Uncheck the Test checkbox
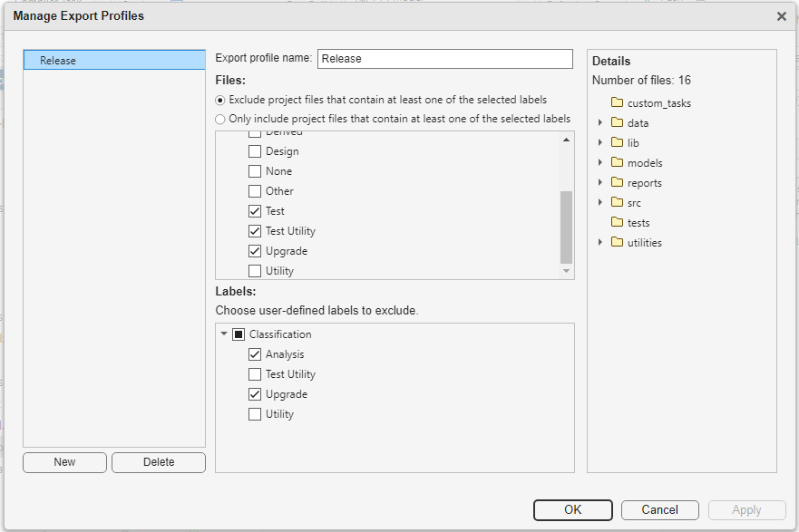Image resolution: width=799 pixels, height=532 pixels. [x=255, y=210]
